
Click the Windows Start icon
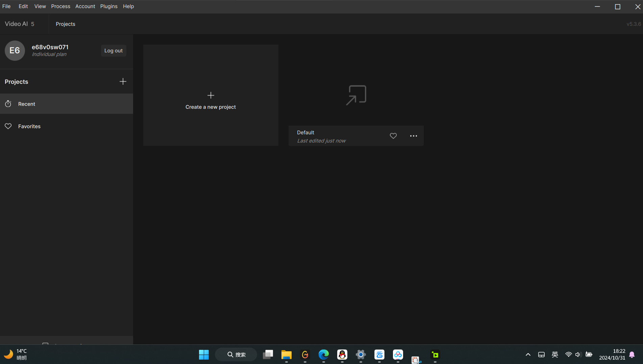point(204,355)
